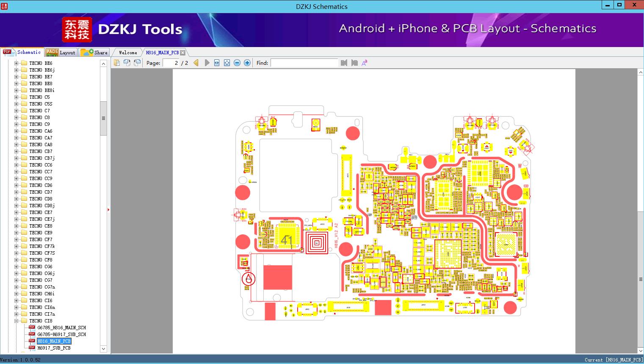Click the PDF icon beside G6785-H6917_SUB_SCH
The width and height of the screenshot is (644, 364).
click(x=32, y=334)
